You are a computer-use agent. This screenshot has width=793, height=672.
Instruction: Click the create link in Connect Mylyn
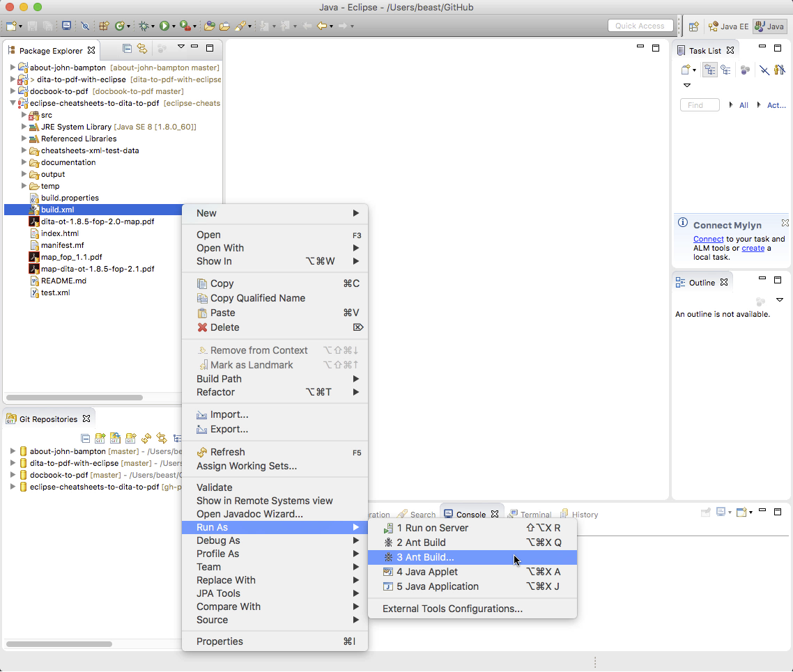point(753,248)
